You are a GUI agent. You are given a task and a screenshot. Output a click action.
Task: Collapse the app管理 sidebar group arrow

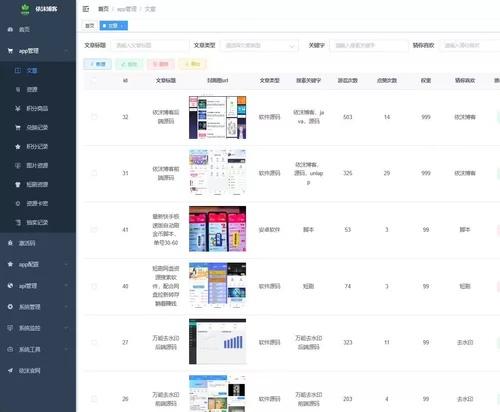pos(67,51)
